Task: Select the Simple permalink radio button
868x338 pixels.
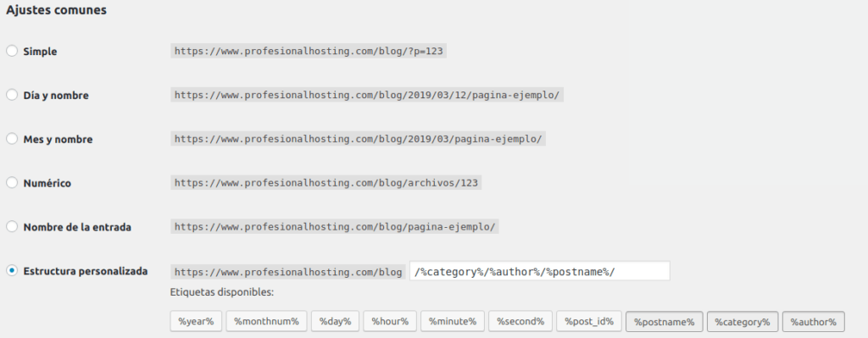Action: tap(12, 51)
